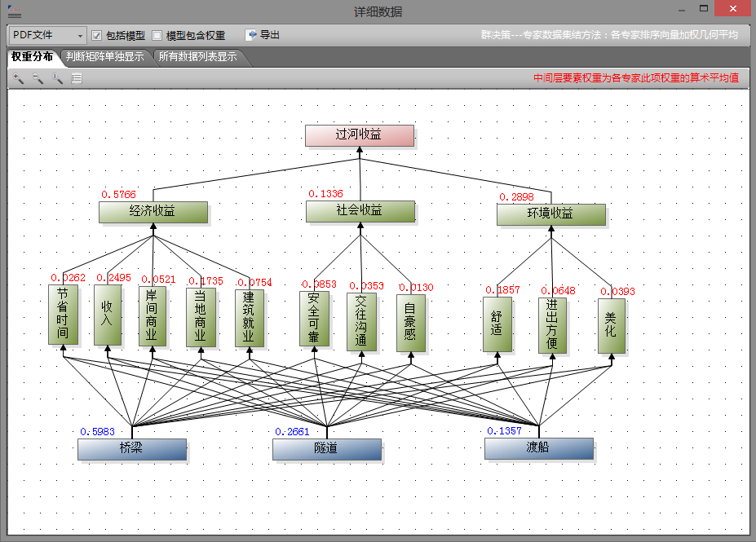Click the blue 0.5983 weight for 桥梁
Screen dimensions: 756x542
coord(97,432)
